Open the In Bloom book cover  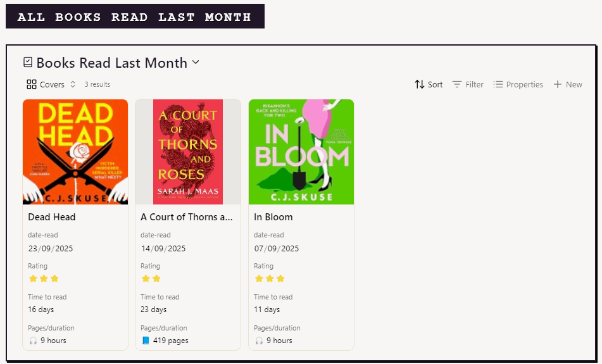coord(301,152)
